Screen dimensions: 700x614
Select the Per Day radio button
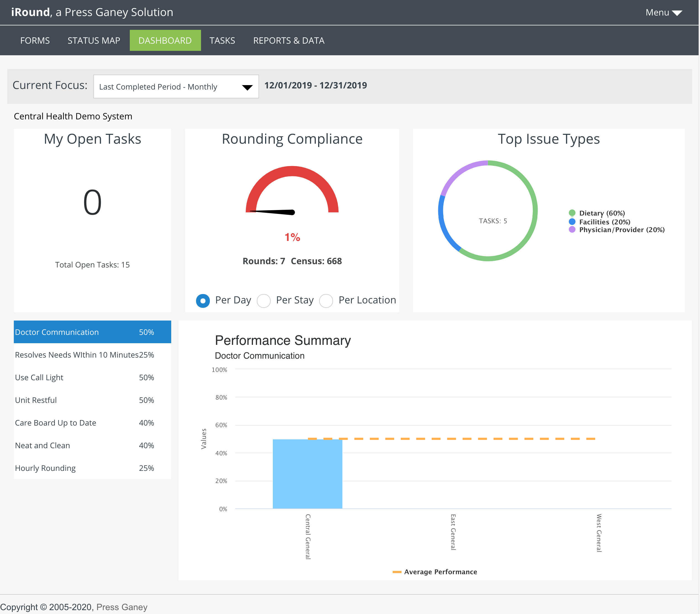click(203, 301)
